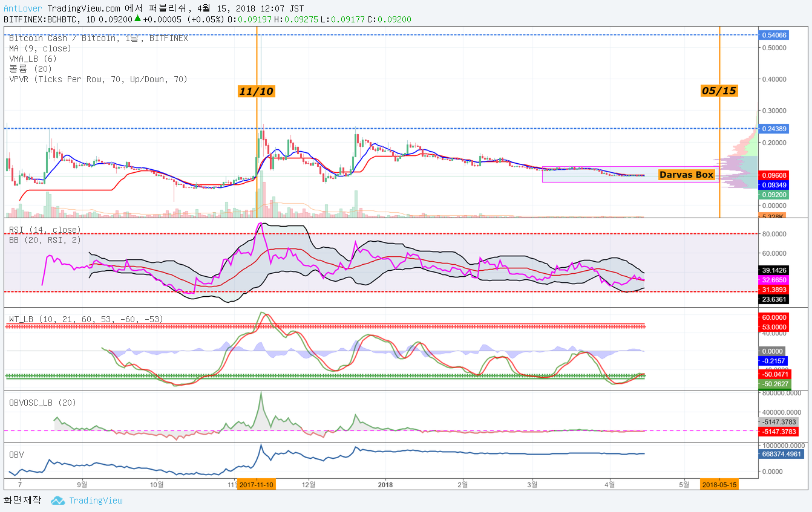
Task: Click the 'RSI (14, close)' pane label
Action: point(45,230)
